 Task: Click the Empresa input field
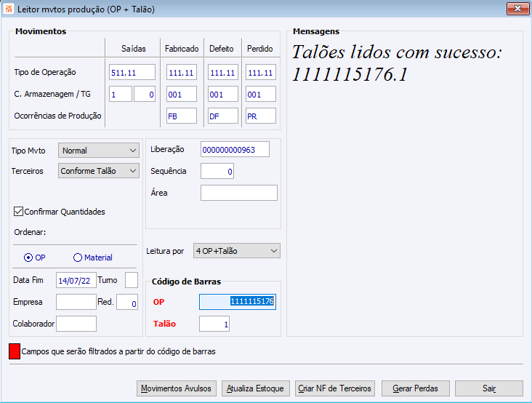click(x=76, y=302)
